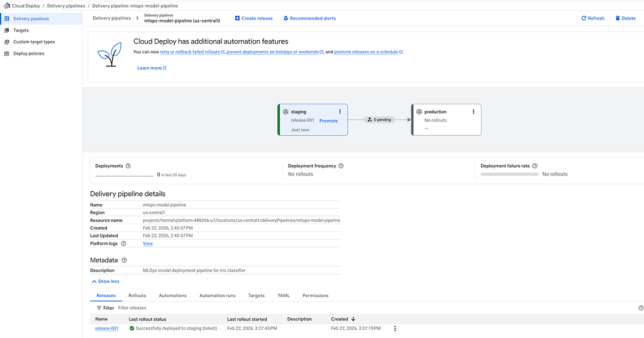The height and width of the screenshot is (338, 644).
Task: Switch to the Releases tab
Action: pos(106,295)
